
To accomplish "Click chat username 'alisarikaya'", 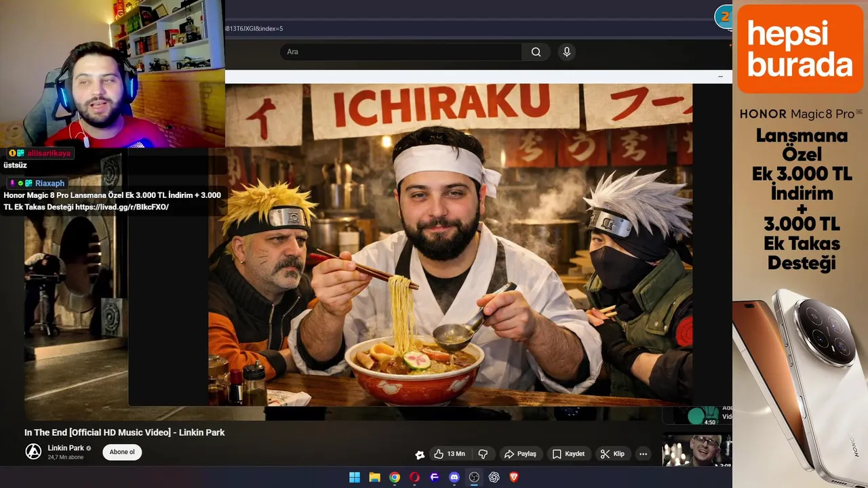I will click(x=49, y=153).
